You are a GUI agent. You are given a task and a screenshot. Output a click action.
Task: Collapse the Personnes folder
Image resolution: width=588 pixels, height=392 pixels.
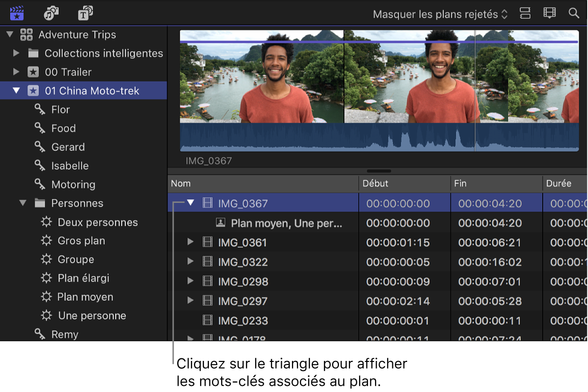pos(22,203)
